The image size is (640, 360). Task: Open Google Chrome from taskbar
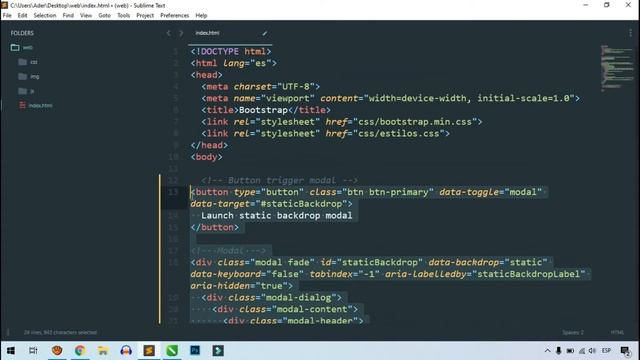click(x=80, y=351)
